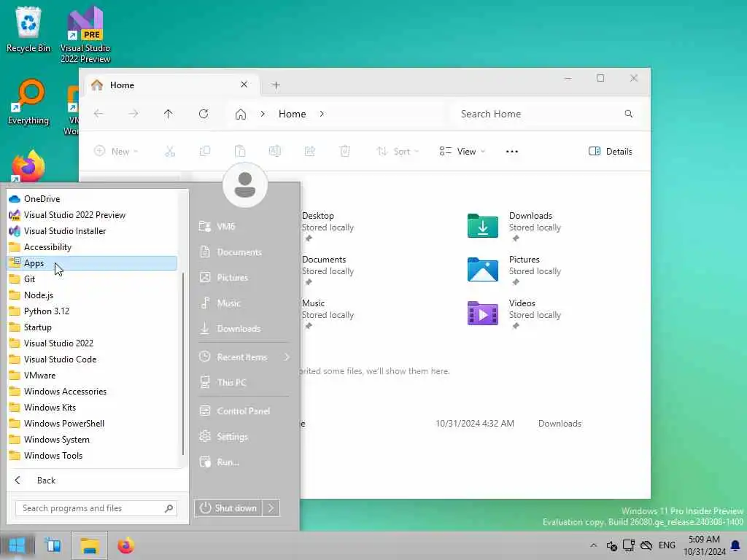Go Back in the start menu
This screenshot has height=560, width=747.
click(96, 481)
